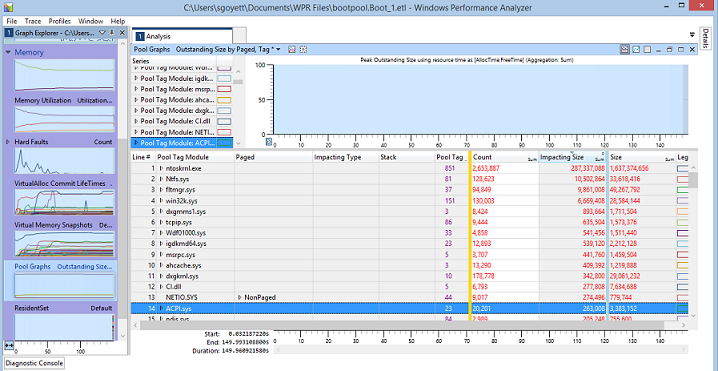The height and width of the screenshot is (371, 718).
Task: Expand the Hard Faults graph group
Action: click(x=8, y=142)
